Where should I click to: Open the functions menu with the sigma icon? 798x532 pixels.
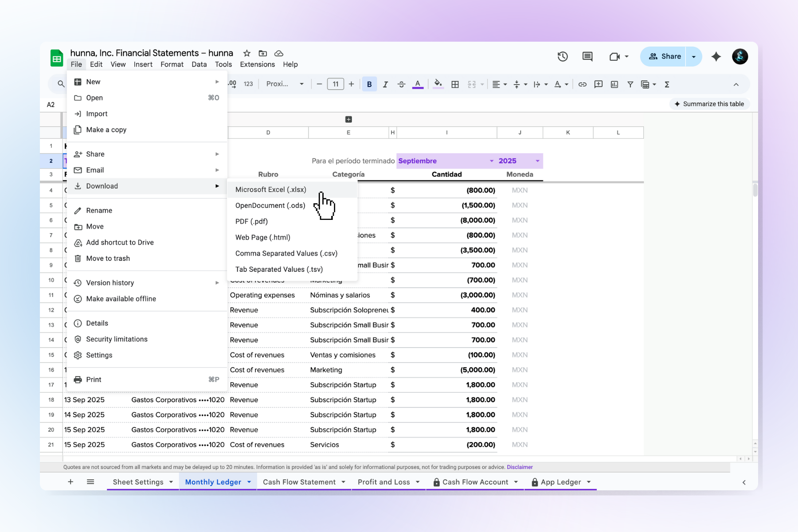tap(667, 84)
